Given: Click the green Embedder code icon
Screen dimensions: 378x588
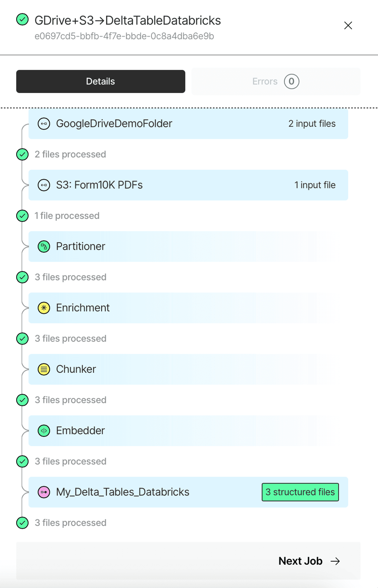Looking at the screenshot, I should click(44, 431).
